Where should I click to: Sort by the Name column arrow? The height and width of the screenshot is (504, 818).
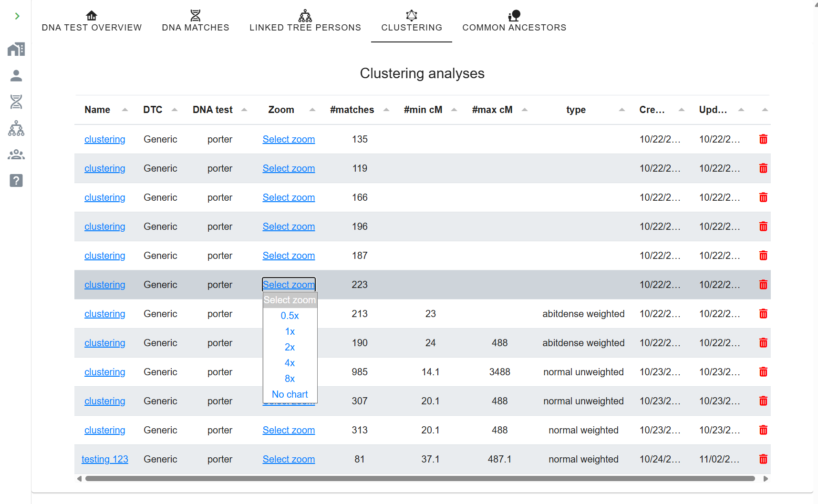pyautogui.click(x=125, y=110)
